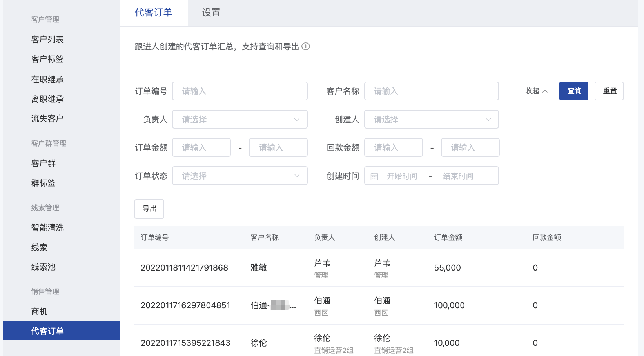Focus the 客户名称 input field
This screenshot has width=644, height=356.
click(x=432, y=91)
